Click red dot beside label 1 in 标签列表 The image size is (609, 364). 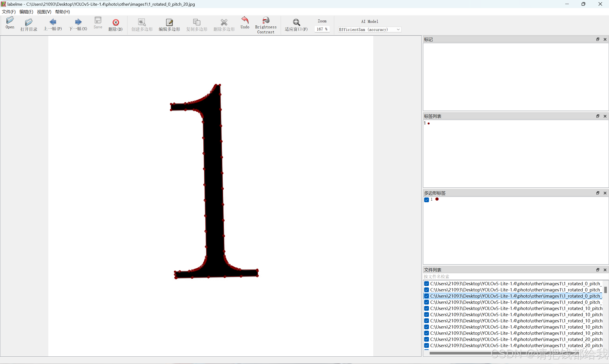428,124
